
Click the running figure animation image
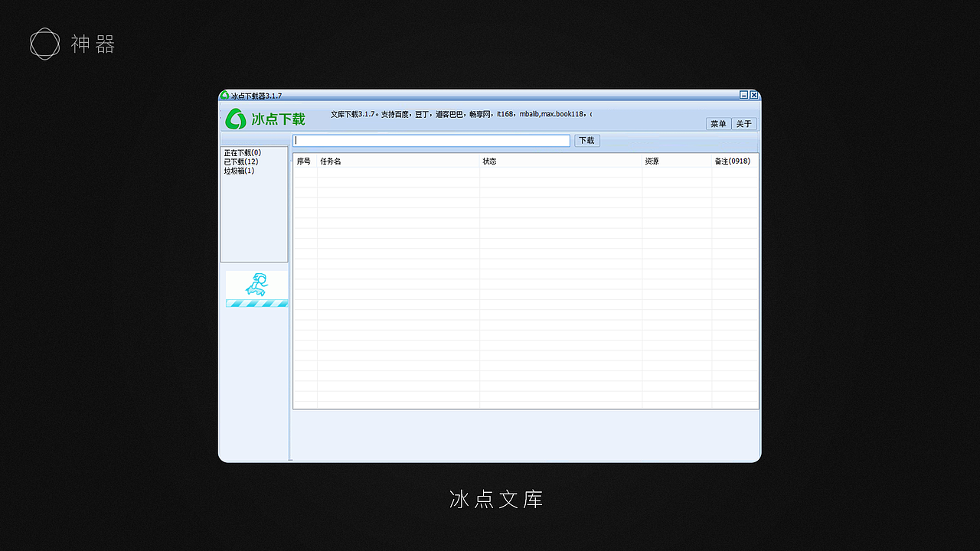(257, 285)
